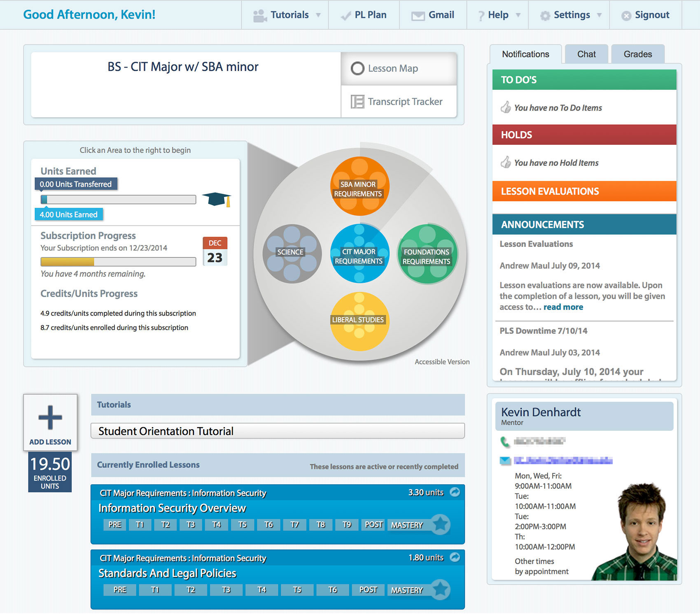
Task: Click the Add Lesson plus icon
Action: 50,417
